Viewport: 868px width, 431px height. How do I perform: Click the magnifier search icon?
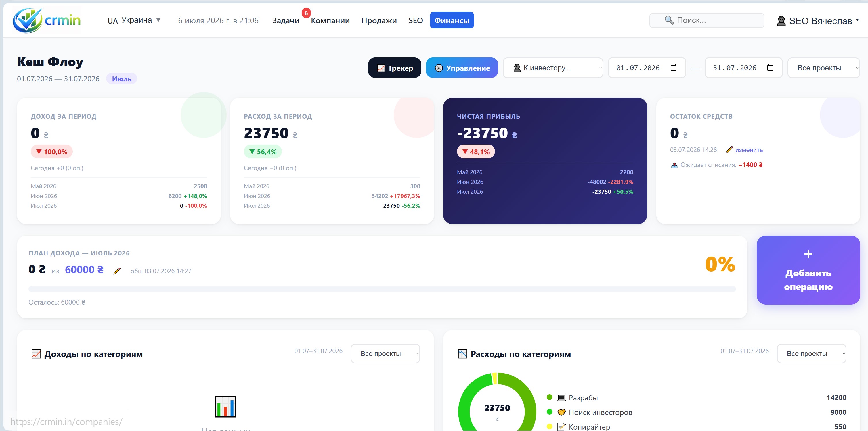pyautogui.click(x=669, y=20)
